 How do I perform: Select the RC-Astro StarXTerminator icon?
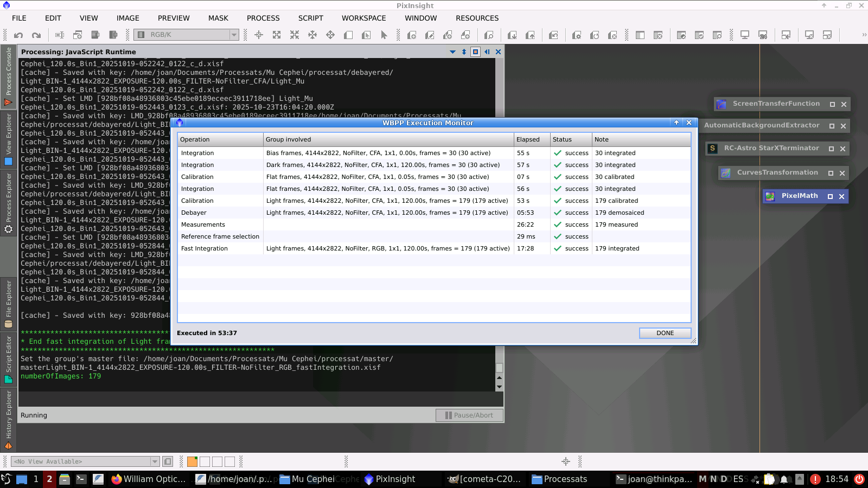(x=771, y=148)
